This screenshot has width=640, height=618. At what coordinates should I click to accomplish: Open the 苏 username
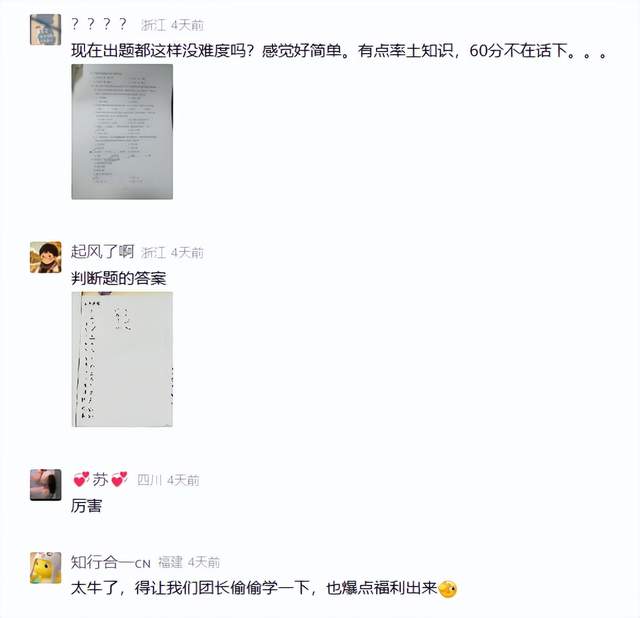(100, 480)
